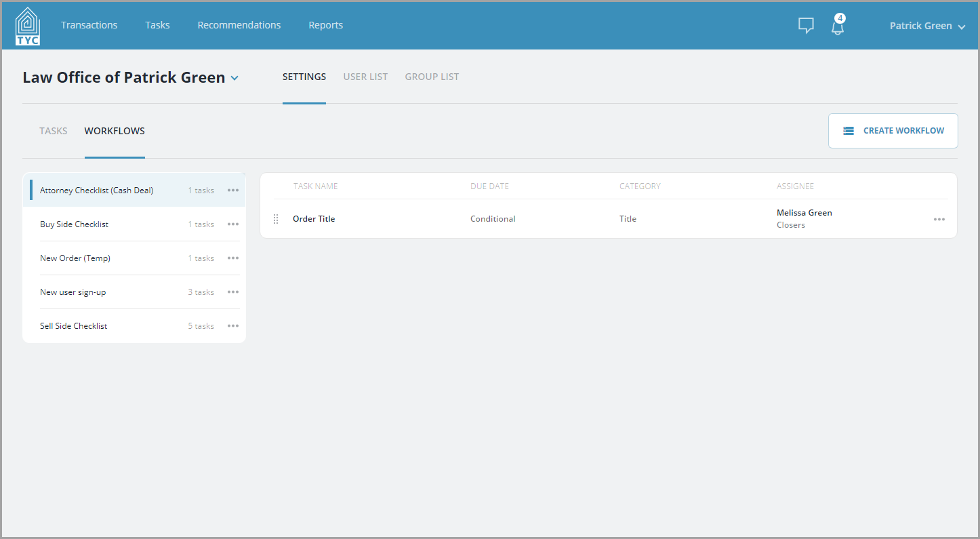Click the drag handle beside Order Title
Viewport: 980px width, 539px height.
pyautogui.click(x=276, y=219)
